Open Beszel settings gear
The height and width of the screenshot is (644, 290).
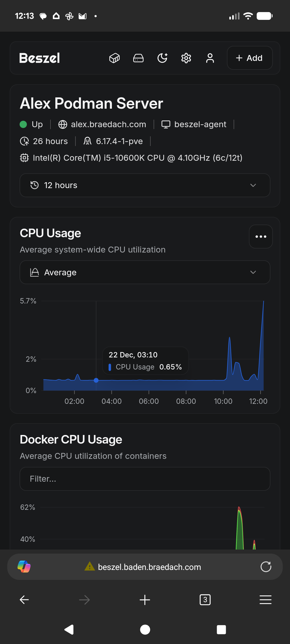click(x=186, y=58)
